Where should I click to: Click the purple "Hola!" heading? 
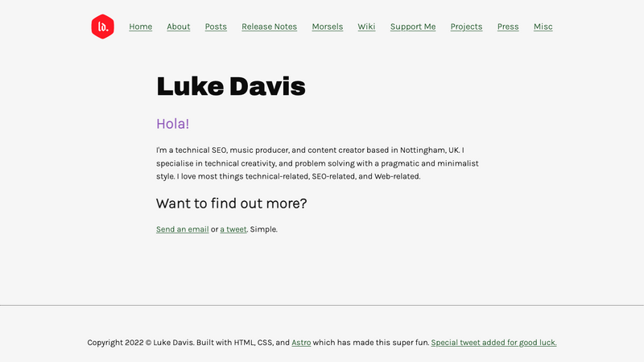click(x=173, y=124)
